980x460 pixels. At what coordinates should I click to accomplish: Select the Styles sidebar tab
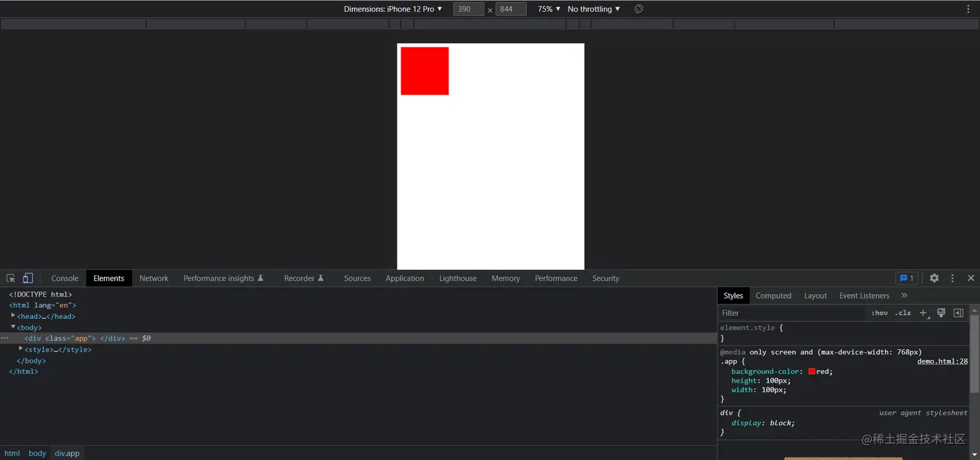[x=733, y=295]
